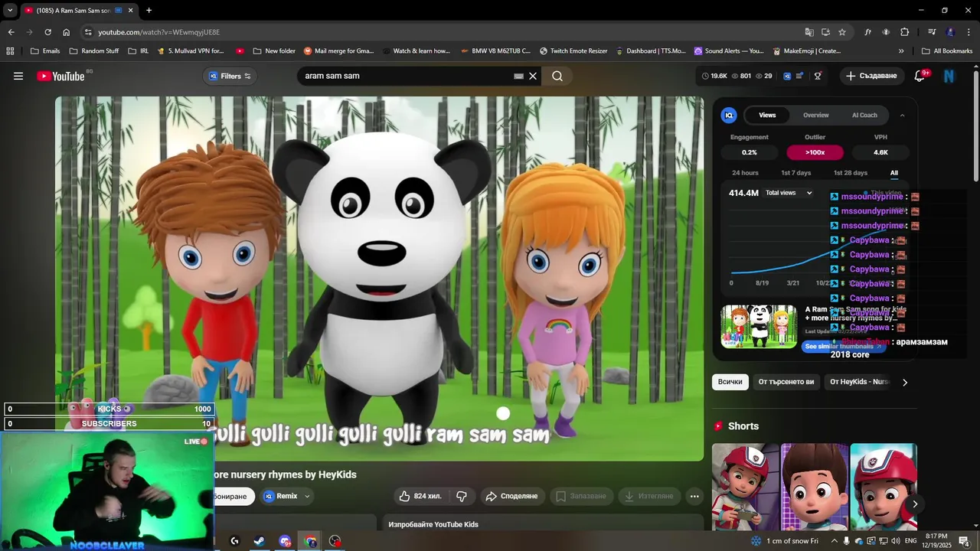Bookmark this page with the star
This screenshot has height=551, width=980.
(842, 32)
